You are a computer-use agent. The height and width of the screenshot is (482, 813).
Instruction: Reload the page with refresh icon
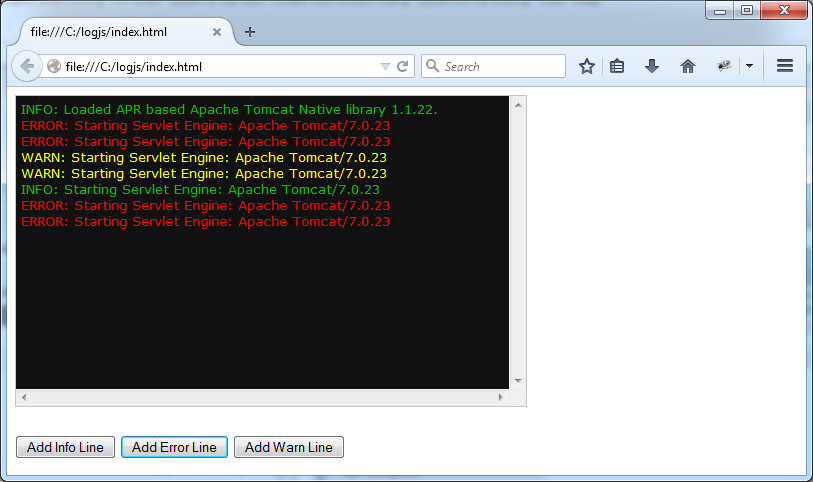(402, 66)
